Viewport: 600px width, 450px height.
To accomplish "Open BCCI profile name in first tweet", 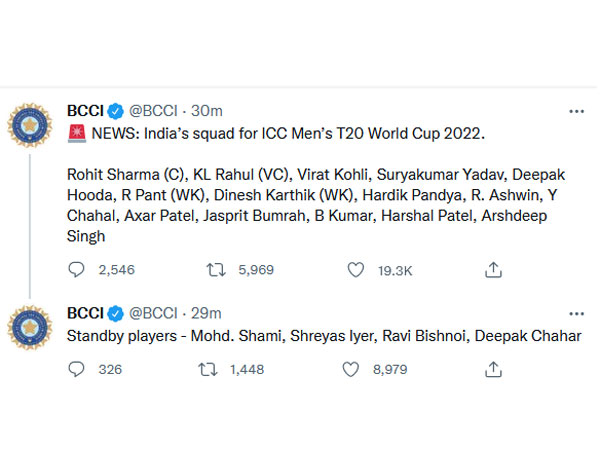I will [86, 110].
